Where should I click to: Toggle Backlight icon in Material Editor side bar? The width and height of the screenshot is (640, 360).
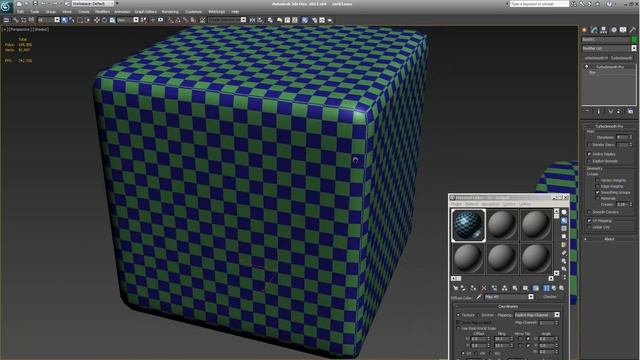tap(564, 220)
